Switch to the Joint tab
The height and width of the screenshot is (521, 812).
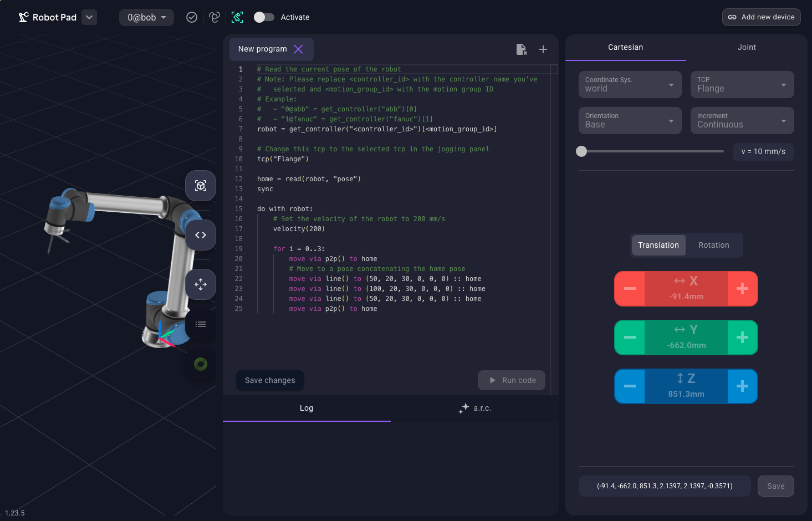pos(747,48)
